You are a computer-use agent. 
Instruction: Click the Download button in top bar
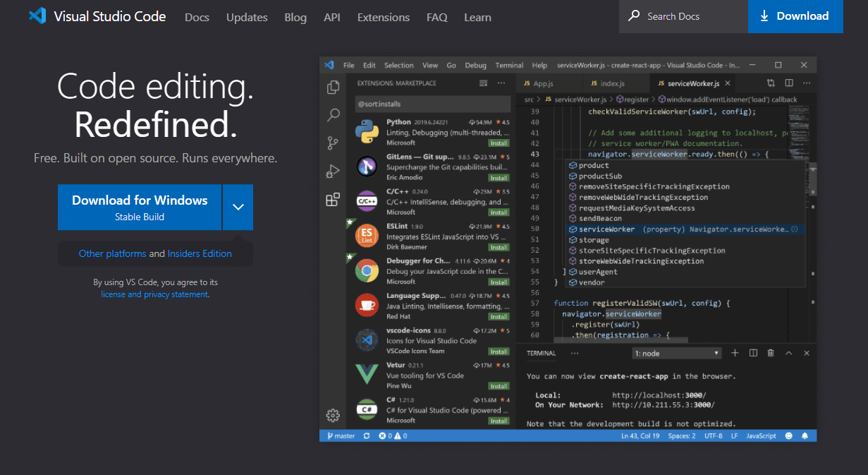point(795,16)
